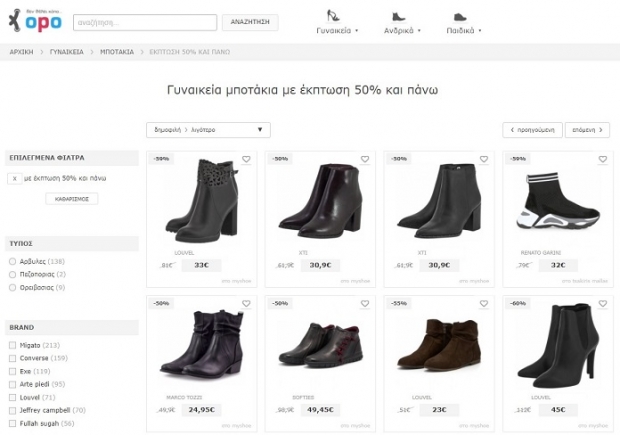Click in the search input field

coord(145,23)
